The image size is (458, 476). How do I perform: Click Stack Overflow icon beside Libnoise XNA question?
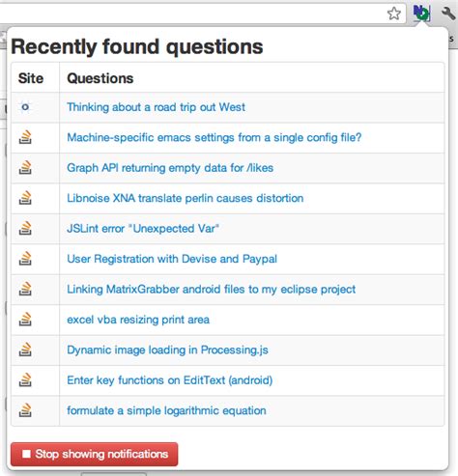click(25, 198)
